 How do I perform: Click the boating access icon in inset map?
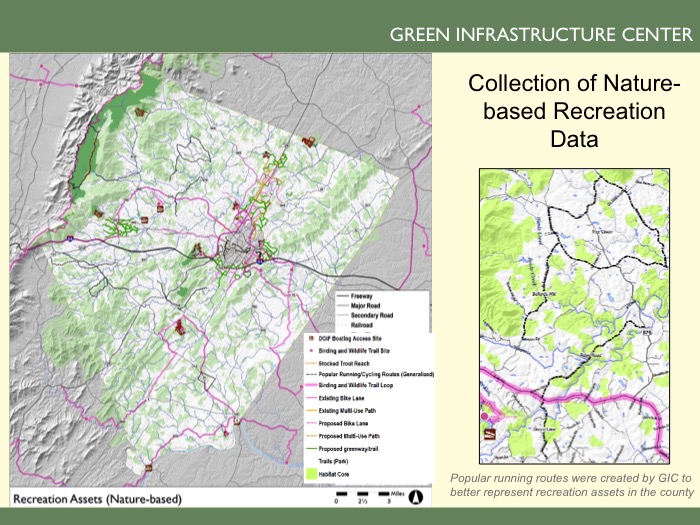pos(490,433)
